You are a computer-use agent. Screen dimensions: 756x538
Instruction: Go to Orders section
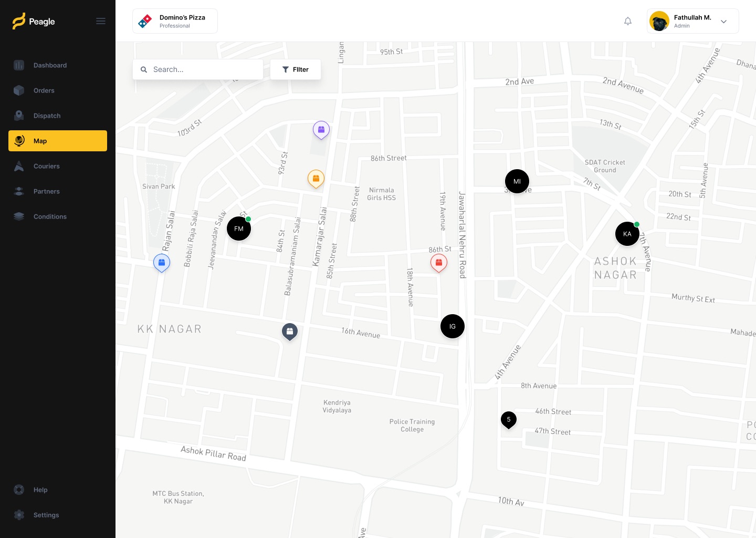[x=58, y=90]
